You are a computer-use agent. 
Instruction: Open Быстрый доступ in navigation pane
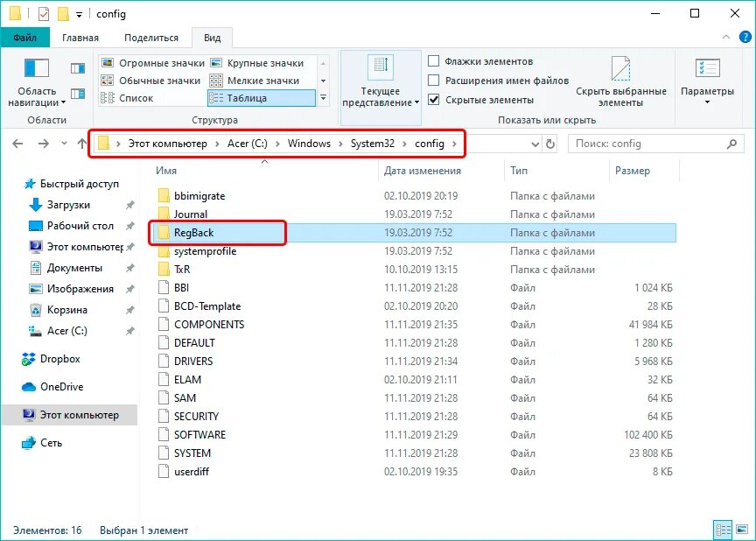coord(71,184)
